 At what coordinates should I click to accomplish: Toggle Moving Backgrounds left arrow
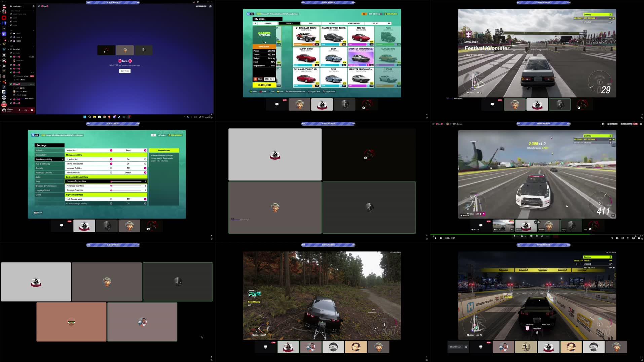(x=111, y=164)
